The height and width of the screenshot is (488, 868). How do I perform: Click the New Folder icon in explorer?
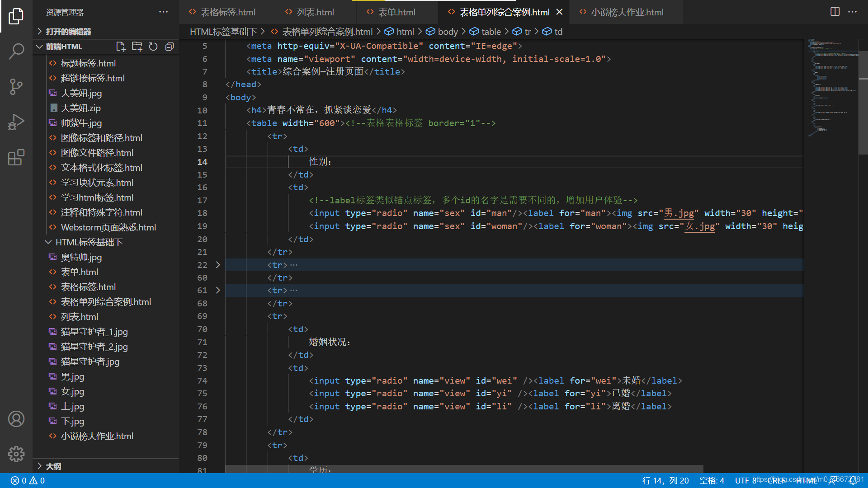pos(137,47)
